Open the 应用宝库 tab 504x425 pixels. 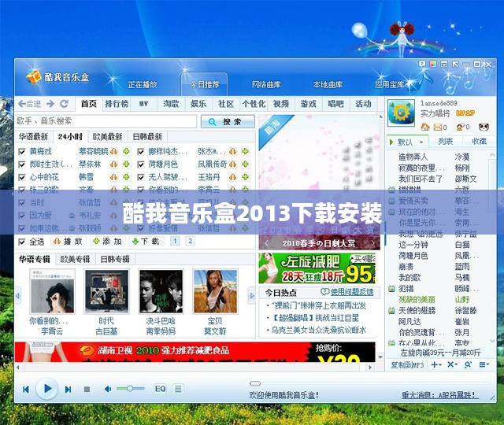389,85
